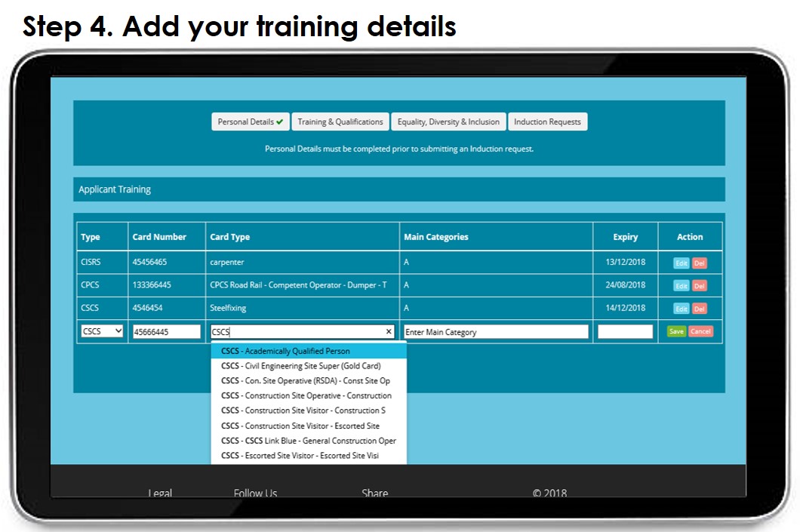Delete the CISRS carpenter row

tap(700, 263)
